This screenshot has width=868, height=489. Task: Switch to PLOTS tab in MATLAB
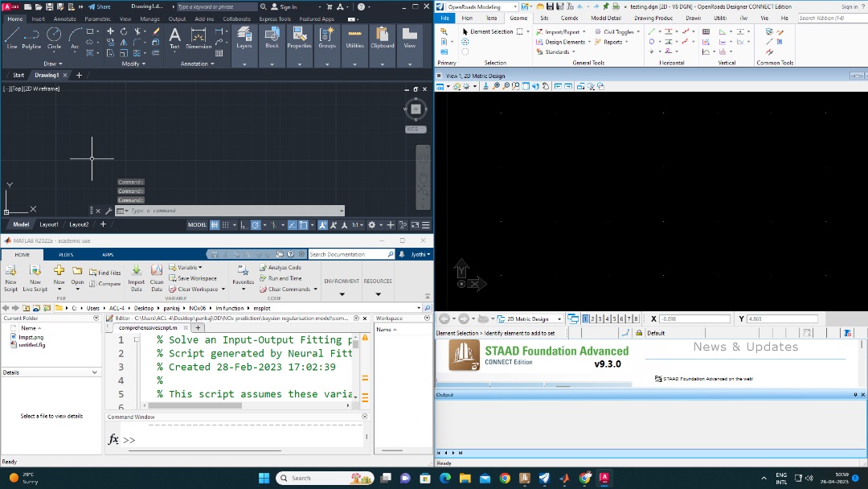(66, 255)
